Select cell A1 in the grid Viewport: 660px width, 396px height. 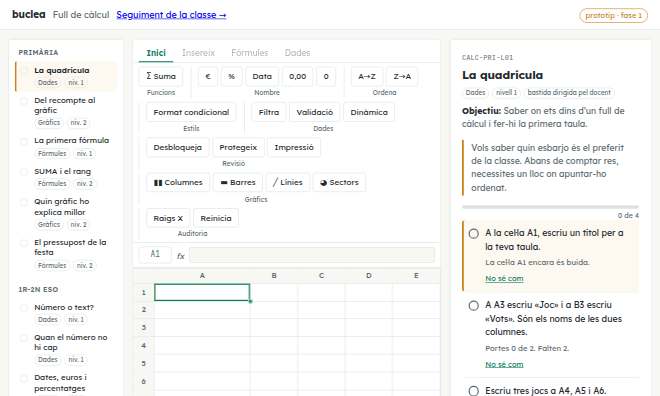point(202,292)
